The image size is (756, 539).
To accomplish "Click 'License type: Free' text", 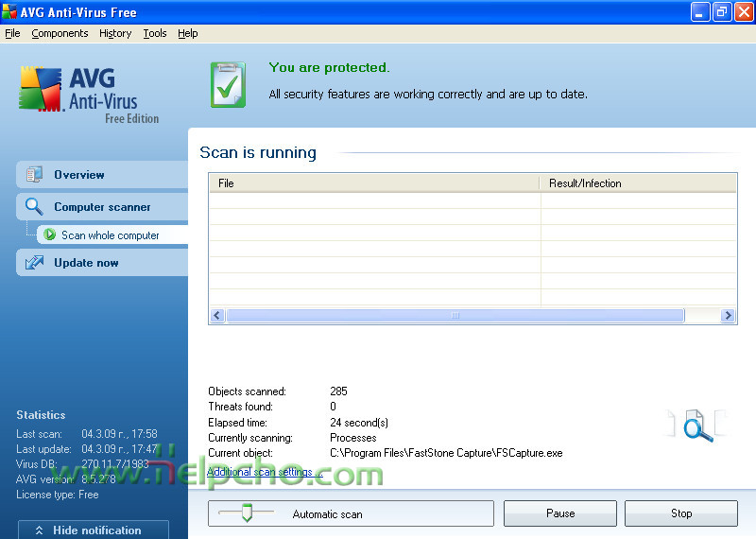I will pyautogui.click(x=58, y=495).
